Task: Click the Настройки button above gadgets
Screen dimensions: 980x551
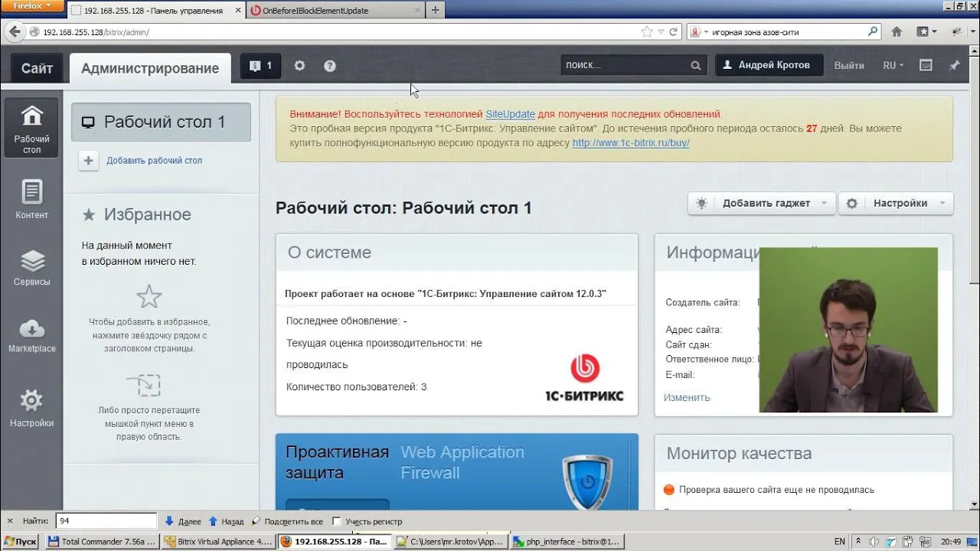Action: tap(896, 204)
